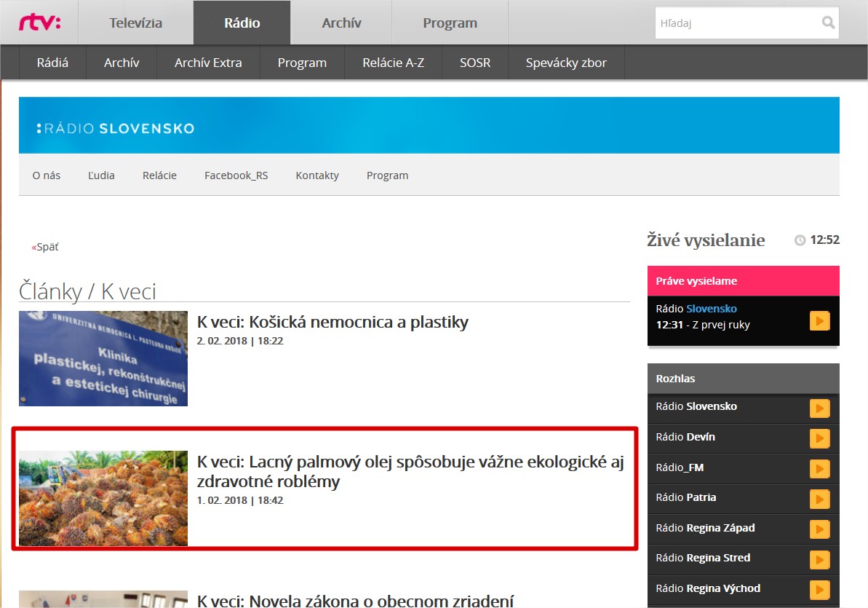Open Archív Extra submenu item
Viewport: 868px width, 608px height.
point(208,63)
